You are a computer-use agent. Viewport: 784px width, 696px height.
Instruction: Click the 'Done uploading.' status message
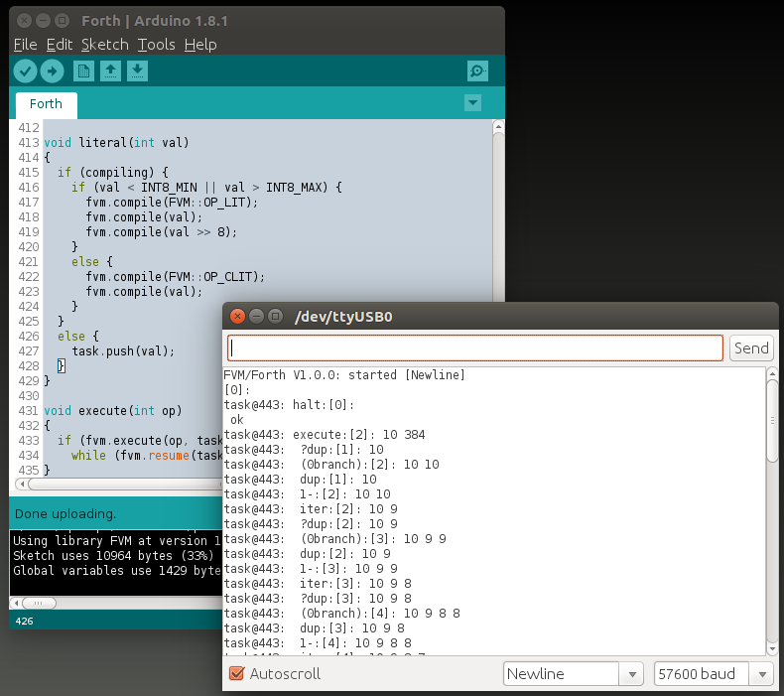coord(65,514)
